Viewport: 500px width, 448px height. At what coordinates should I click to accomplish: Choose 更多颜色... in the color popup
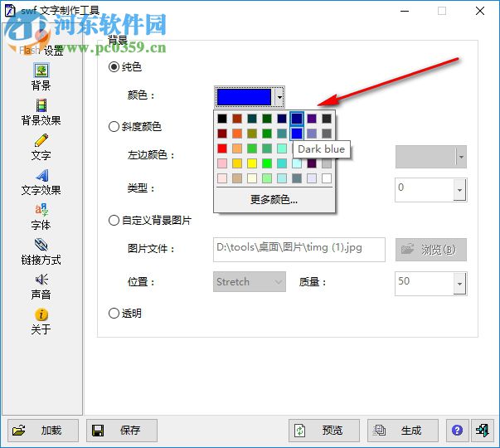click(274, 200)
